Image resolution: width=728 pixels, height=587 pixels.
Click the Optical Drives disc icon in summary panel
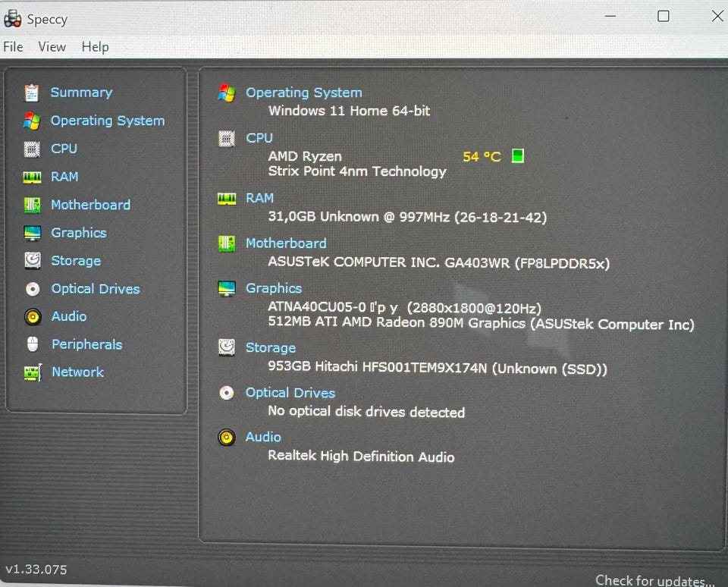point(227,393)
